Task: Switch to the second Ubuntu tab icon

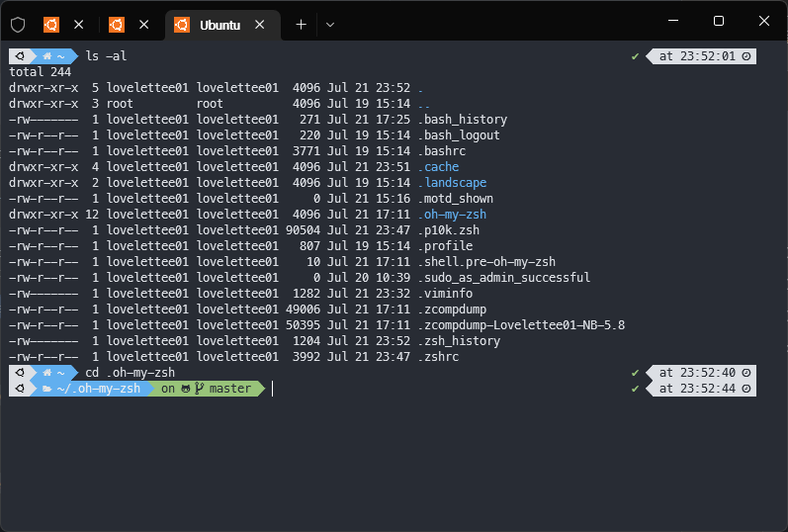Action: point(117,25)
